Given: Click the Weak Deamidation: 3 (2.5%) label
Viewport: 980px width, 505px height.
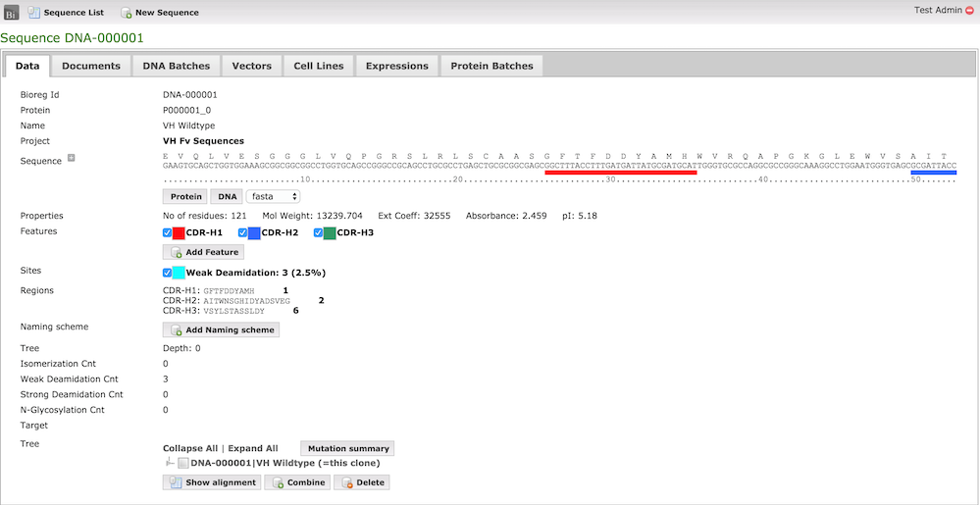Looking at the screenshot, I should tap(256, 273).
